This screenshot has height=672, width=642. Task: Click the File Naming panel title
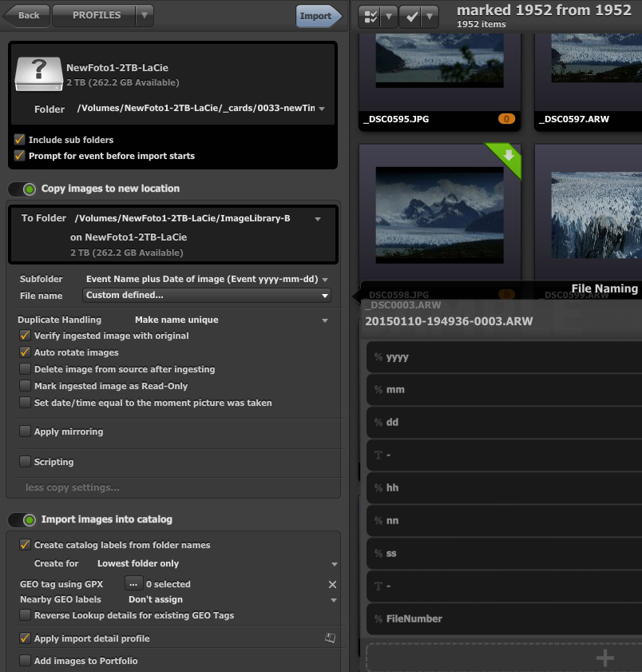coord(604,288)
